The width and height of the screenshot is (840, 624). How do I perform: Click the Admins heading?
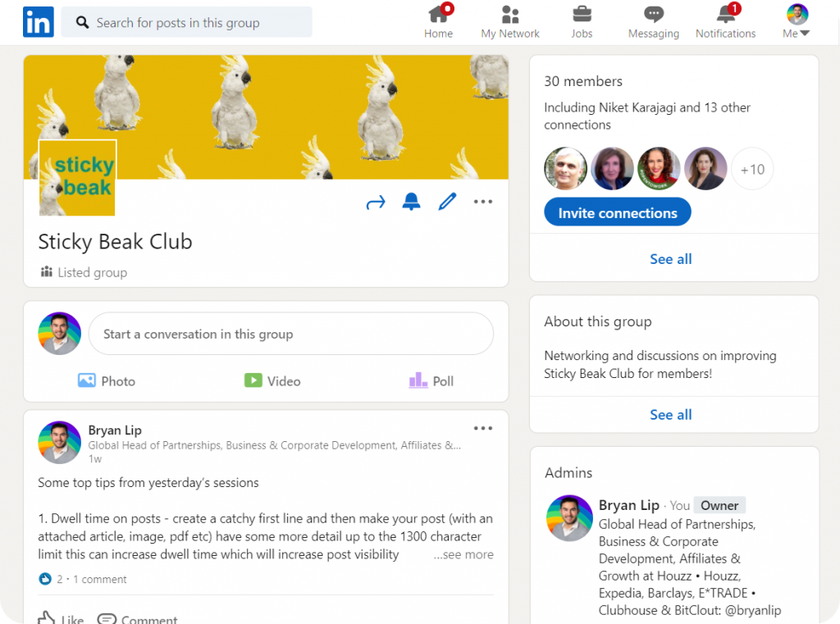(568, 472)
